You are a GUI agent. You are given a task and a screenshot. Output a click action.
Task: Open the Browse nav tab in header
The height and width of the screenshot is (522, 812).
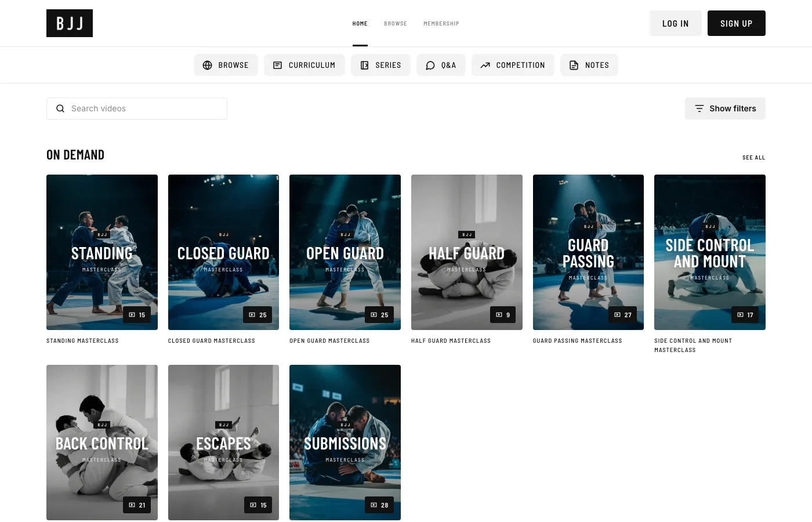396,24
